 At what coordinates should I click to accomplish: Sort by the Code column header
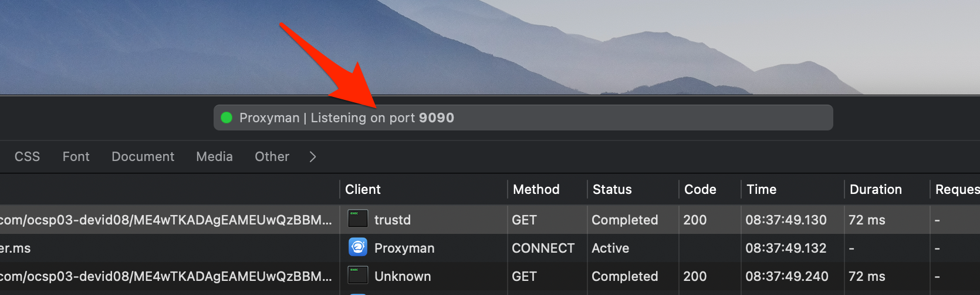(x=700, y=189)
